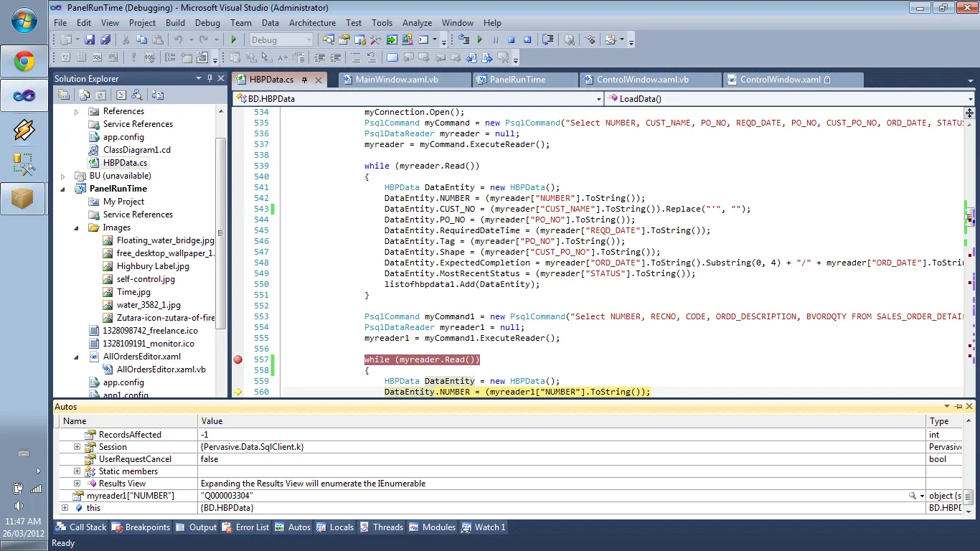Collapse the Images folder
Viewport: 980px width, 551px height.
[77, 227]
